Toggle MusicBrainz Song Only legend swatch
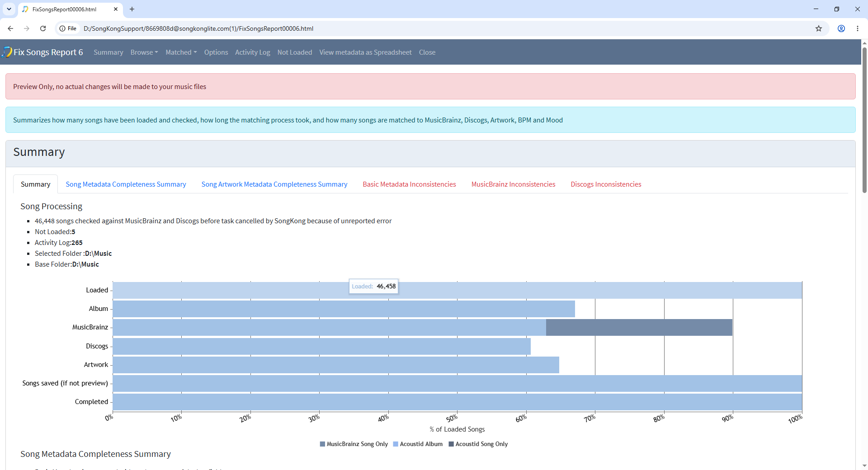This screenshot has height=470, width=868. [x=322, y=444]
